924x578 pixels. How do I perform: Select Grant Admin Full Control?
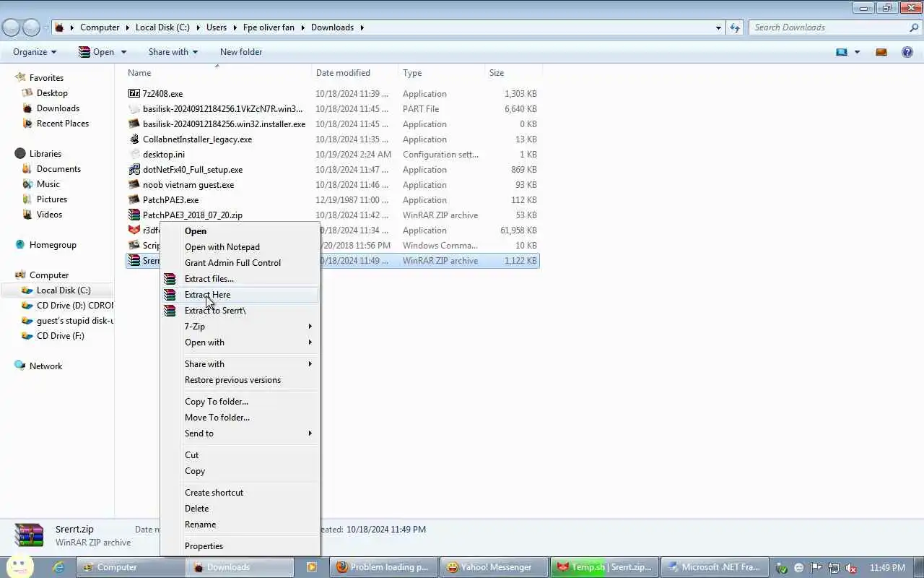[x=240, y=263]
